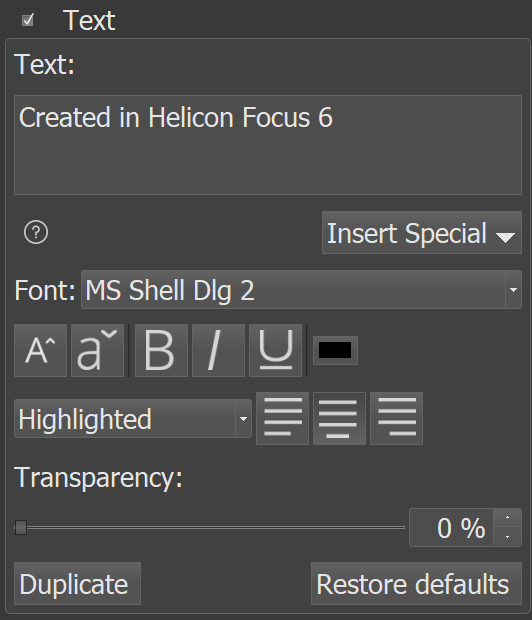Increase transparency with the up stepper arrow
532x620 pixels.
[x=507, y=518]
